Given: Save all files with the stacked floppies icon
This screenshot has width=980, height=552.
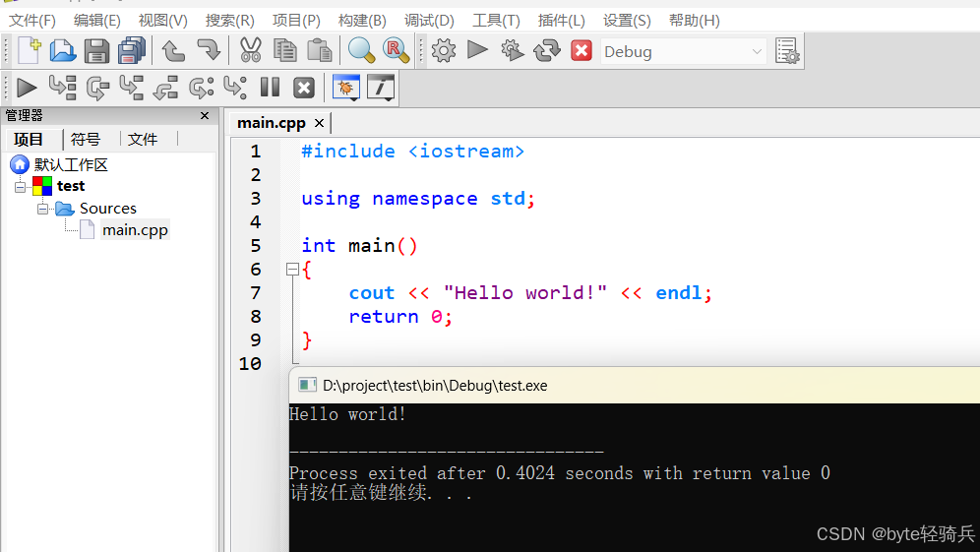Looking at the screenshot, I should 131,50.
